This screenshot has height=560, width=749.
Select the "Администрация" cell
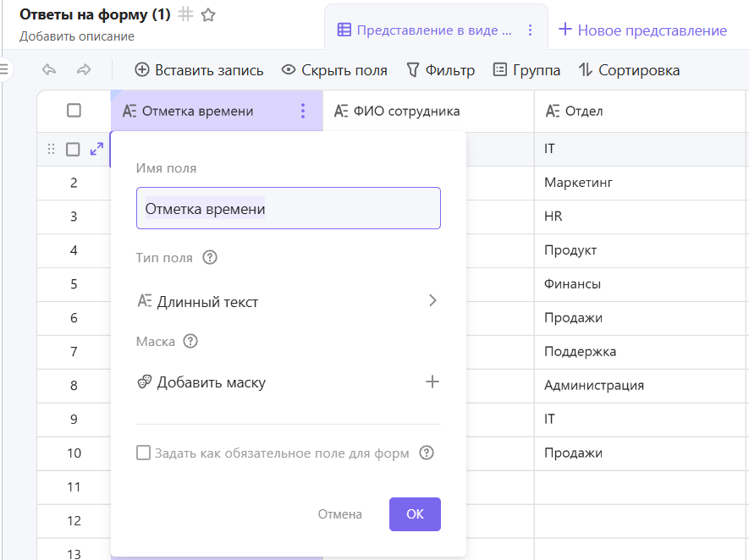pos(642,386)
